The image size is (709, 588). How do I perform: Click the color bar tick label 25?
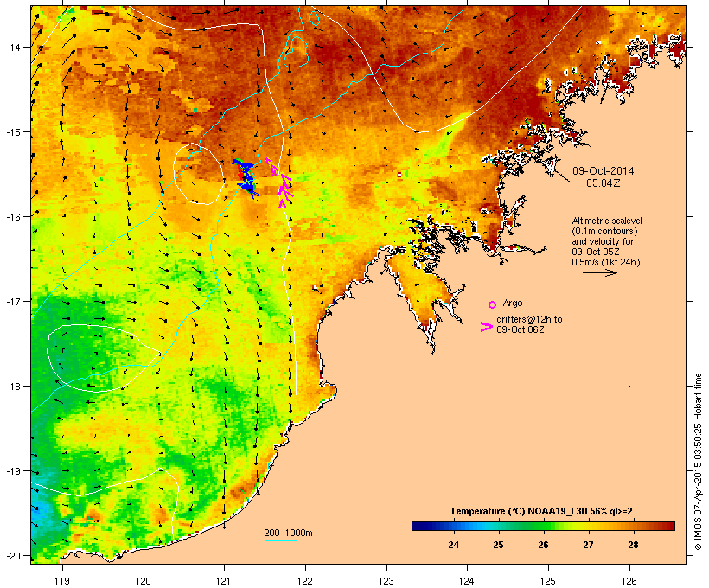(x=498, y=545)
